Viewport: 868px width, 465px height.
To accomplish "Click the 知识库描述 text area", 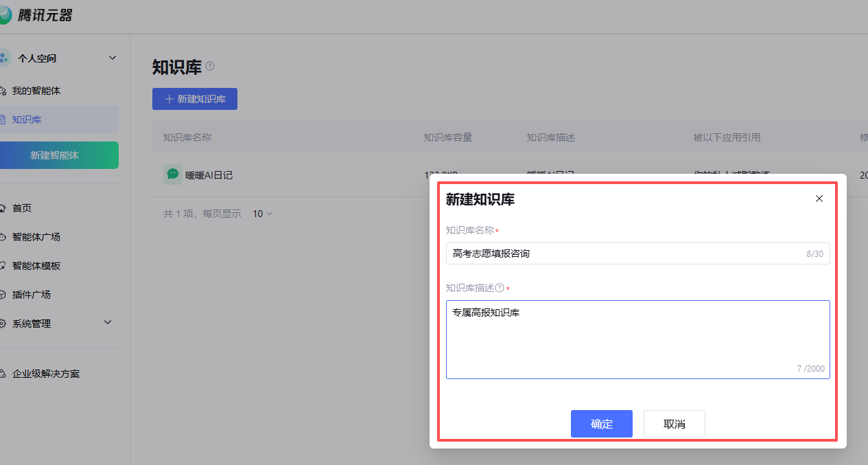I will [x=637, y=339].
